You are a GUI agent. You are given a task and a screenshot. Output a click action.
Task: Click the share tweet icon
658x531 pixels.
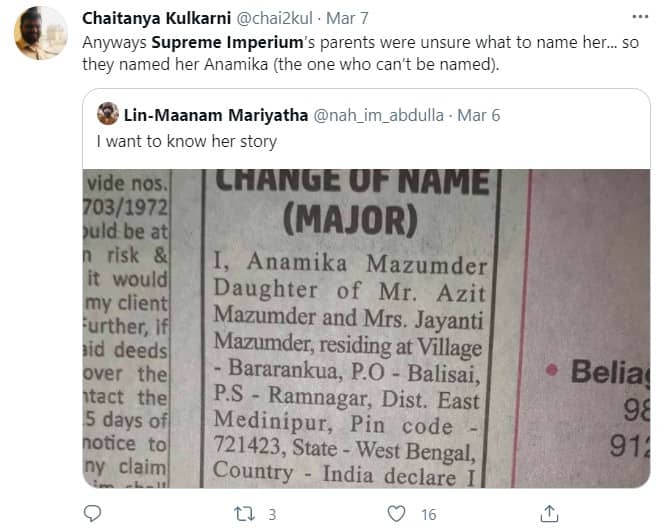coord(548,514)
